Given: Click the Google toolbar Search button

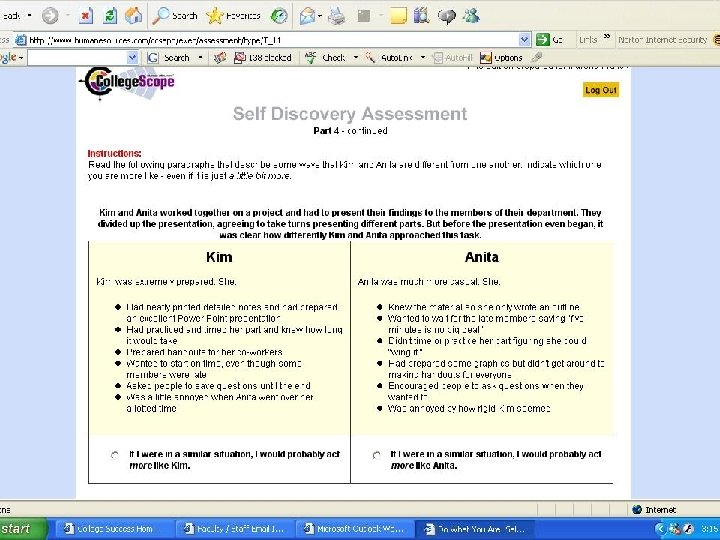Looking at the screenshot, I should point(169,58).
